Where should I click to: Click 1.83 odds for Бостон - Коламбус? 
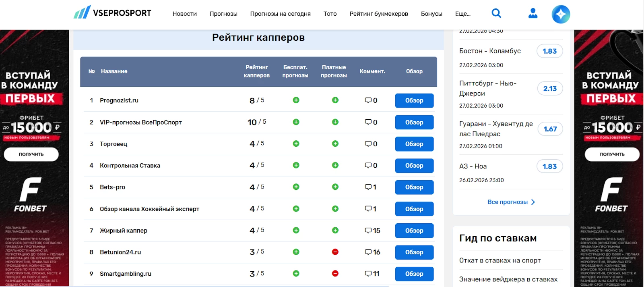549,51
